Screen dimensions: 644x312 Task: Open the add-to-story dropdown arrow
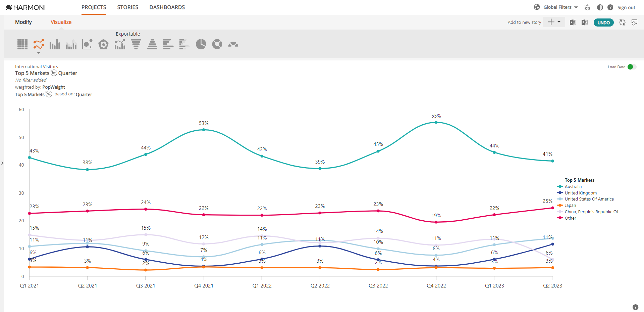(558, 22)
